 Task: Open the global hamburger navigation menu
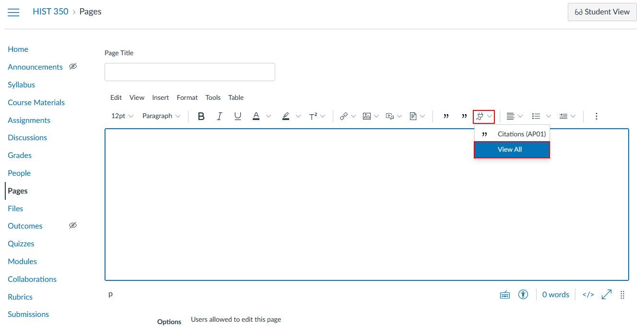(x=13, y=12)
